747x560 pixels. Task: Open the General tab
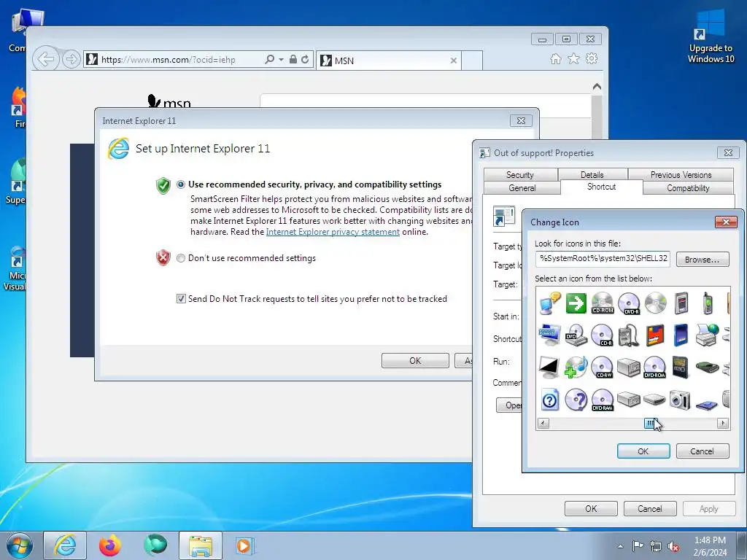[522, 187]
